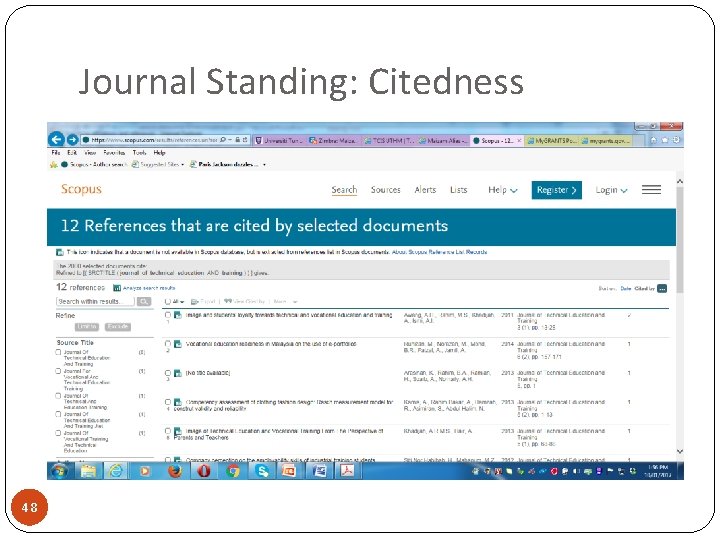This screenshot has width=720, height=540.
Task: Click the Exclude button under Refine
Action: pyautogui.click(x=118, y=326)
